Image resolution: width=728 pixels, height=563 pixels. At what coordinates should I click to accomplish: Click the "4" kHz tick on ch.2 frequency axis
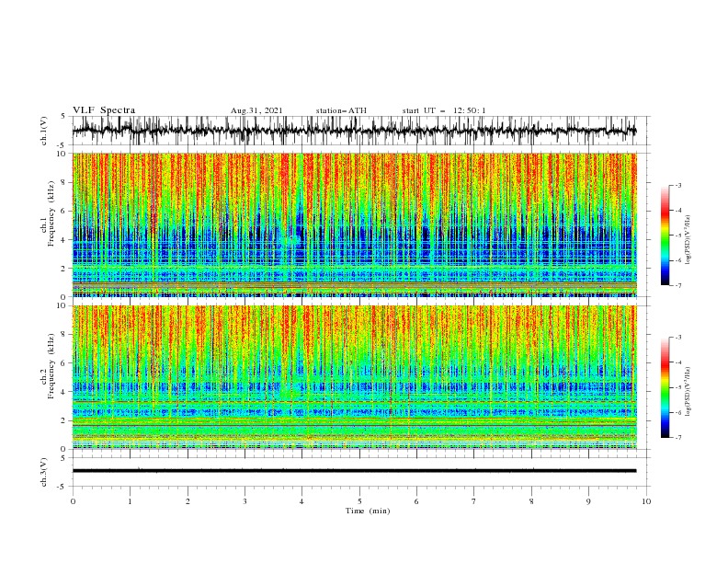(64, 392)
